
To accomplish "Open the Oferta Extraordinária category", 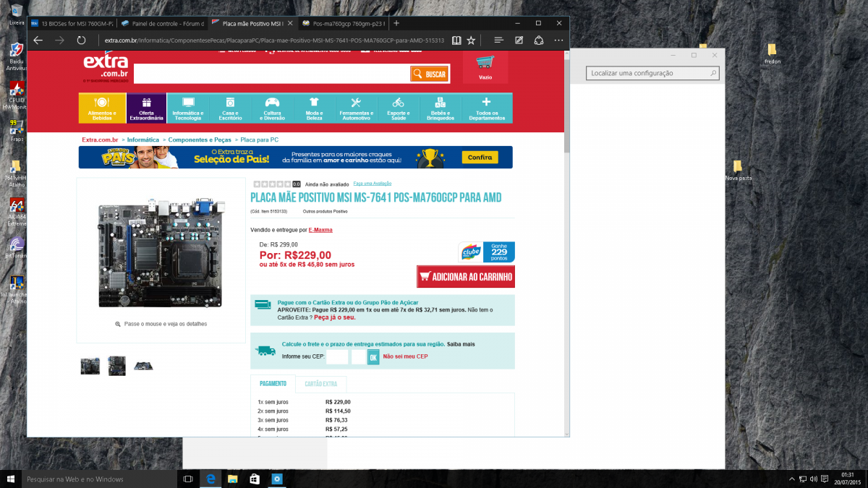I will coord(146,108).
